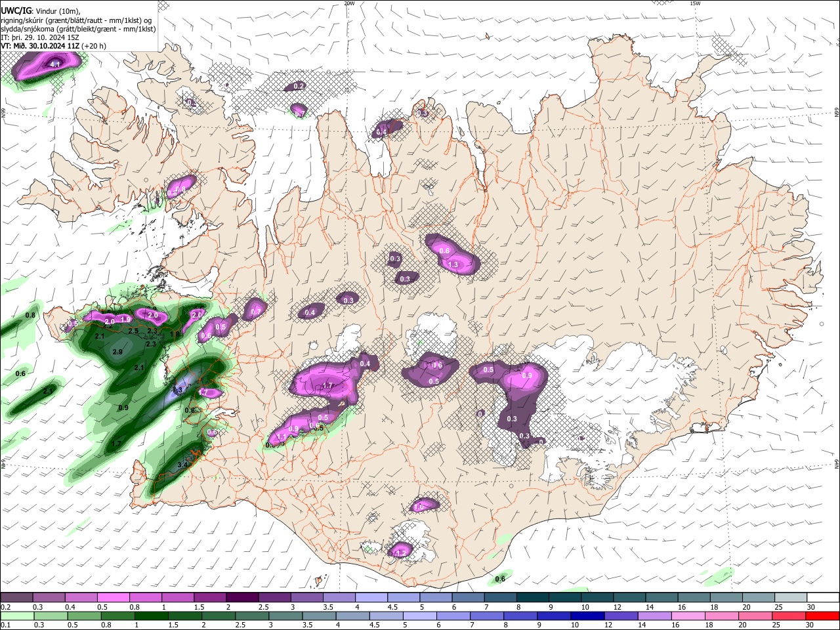Click the 'IT: þri. 29. 10. 2024 15Z' line
Viewport: 840px width, 630px height.
[40, 37]
